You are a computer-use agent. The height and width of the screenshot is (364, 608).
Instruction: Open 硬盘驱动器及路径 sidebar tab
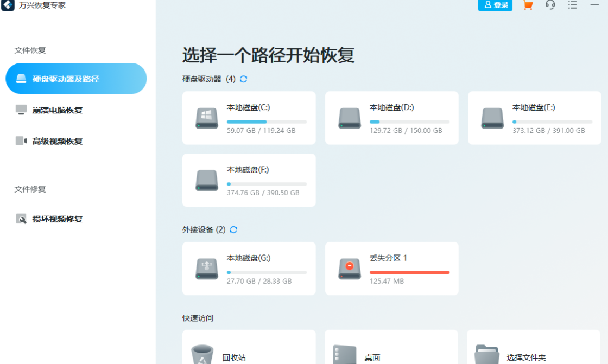click(x=76, y=79)
